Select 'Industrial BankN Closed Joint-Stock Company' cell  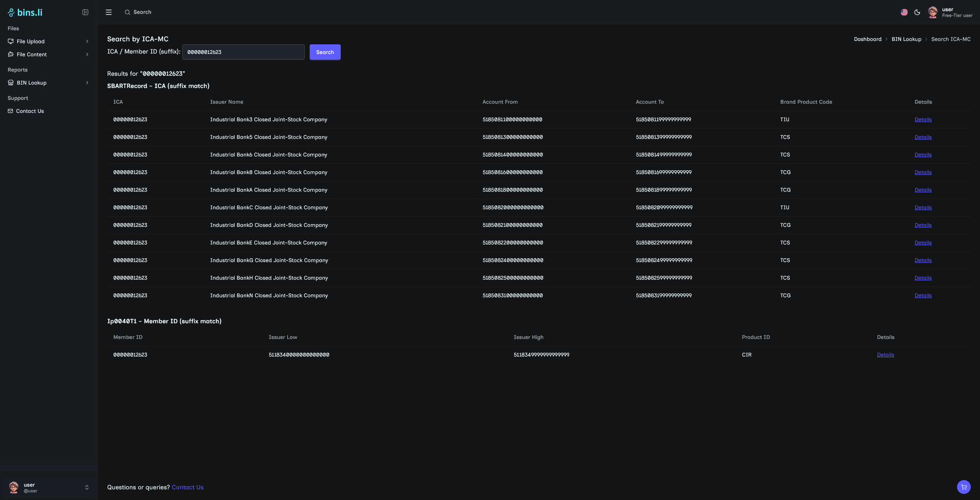tap(269, 295)
